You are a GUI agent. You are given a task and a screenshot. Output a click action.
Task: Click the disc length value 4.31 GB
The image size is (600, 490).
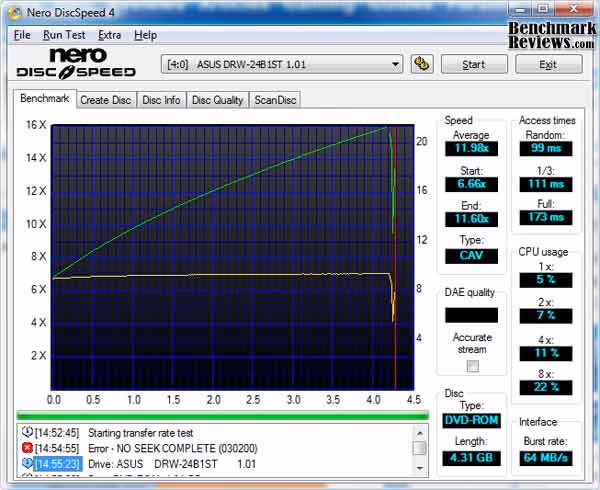tap(471, 458)
